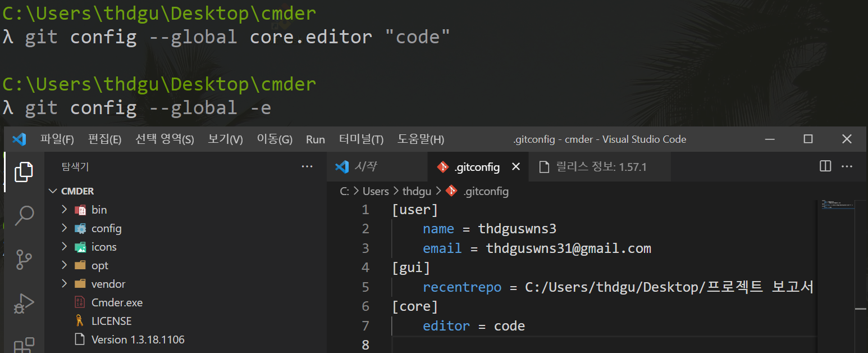Switch to the 릴리스 정보: 1.57.1 tab
The image size is (868, 353).
tap(599, 167)
